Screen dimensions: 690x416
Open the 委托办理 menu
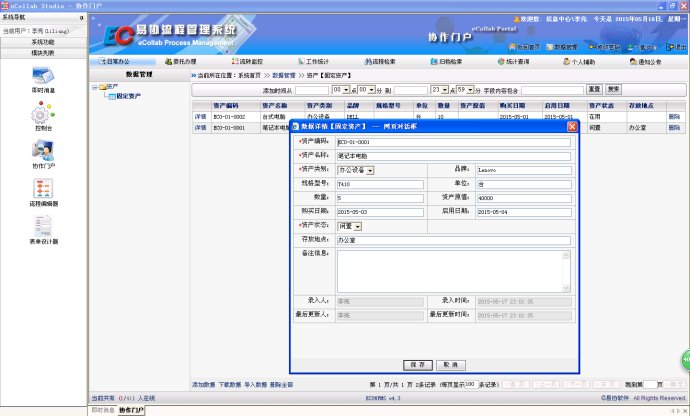coord(180,62)
